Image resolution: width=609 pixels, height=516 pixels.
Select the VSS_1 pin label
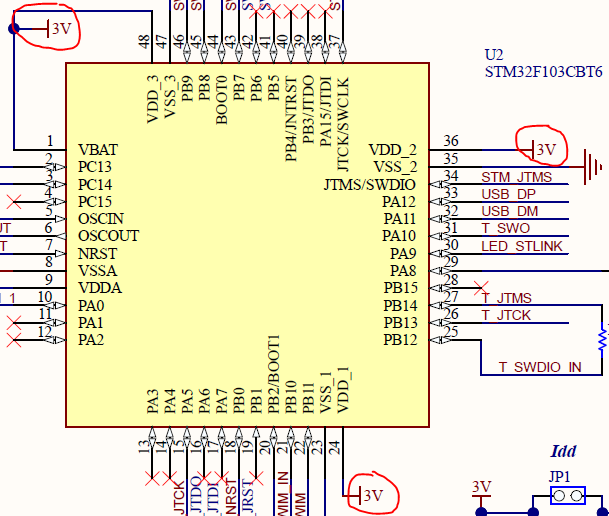[x=326, y=392]
